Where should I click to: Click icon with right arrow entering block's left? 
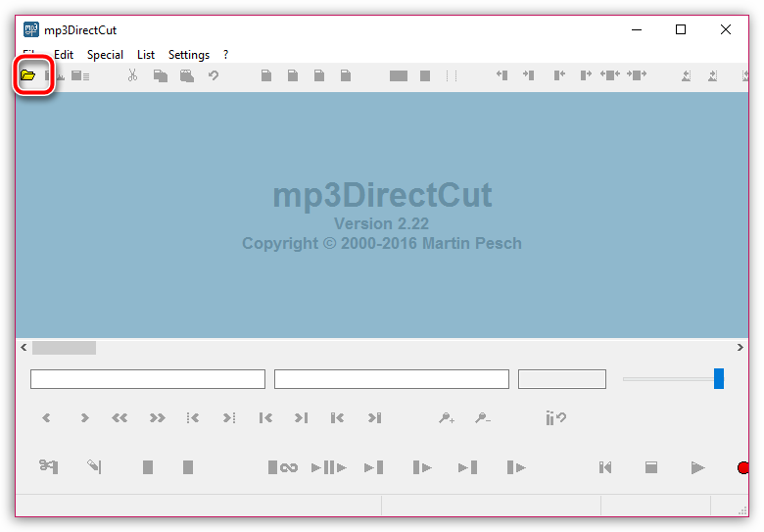tap(528, 75)
